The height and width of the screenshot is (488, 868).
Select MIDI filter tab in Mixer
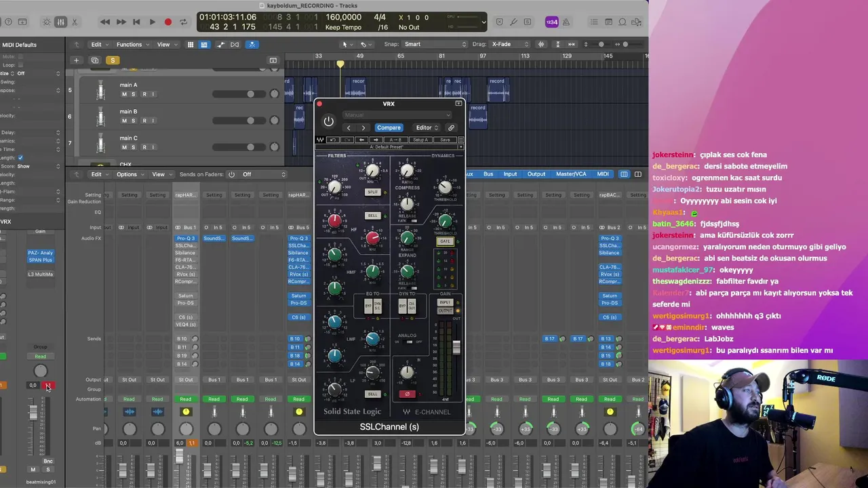pyautogui.click(x=603, y=174)
